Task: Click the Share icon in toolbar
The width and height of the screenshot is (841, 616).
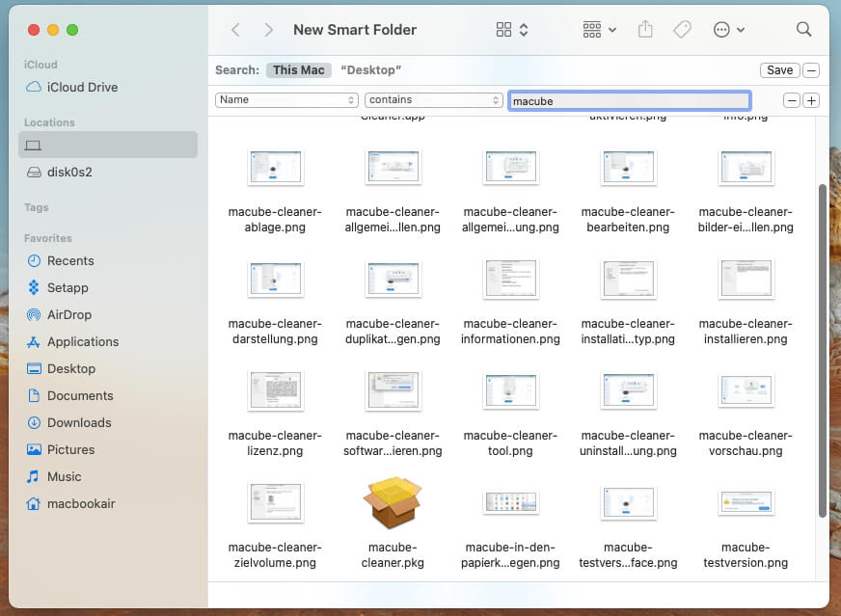Action: 645,29
